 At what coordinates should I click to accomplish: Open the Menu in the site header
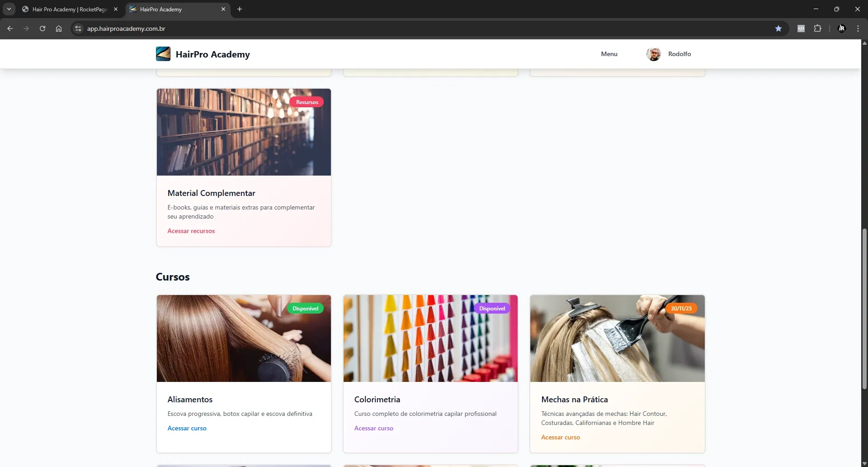click(609, 54)
